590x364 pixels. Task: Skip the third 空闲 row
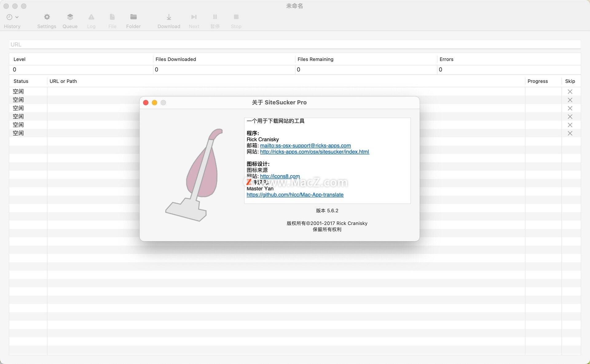(x=570, y=108)
